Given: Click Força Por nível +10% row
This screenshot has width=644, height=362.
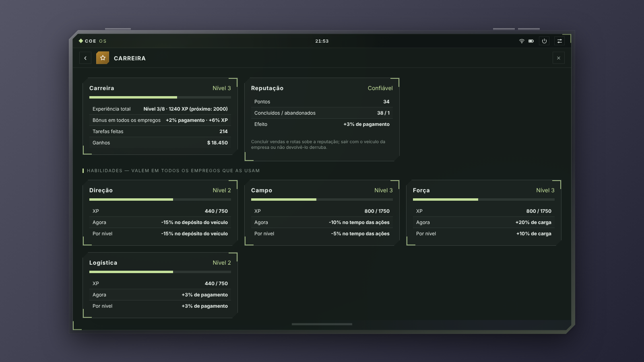Looking at the screenshot, I should [x=484, y=234].
